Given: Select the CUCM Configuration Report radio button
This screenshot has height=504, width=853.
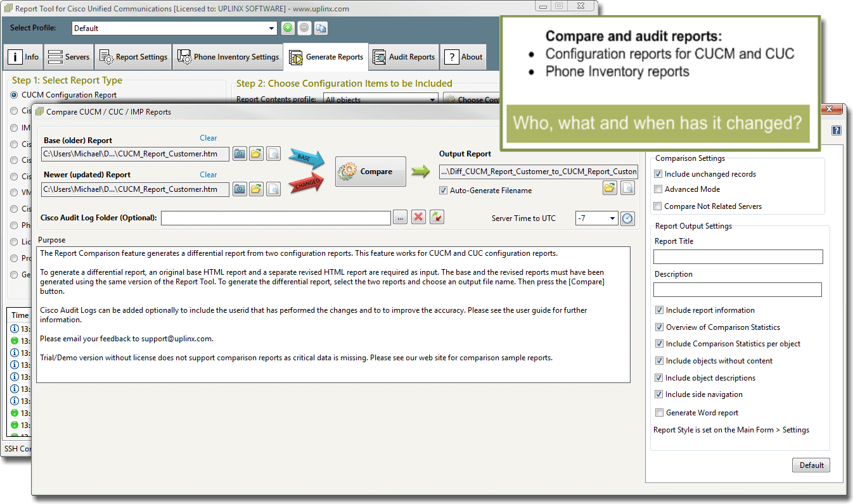Looking at the screenshot, I should [14, 95].
